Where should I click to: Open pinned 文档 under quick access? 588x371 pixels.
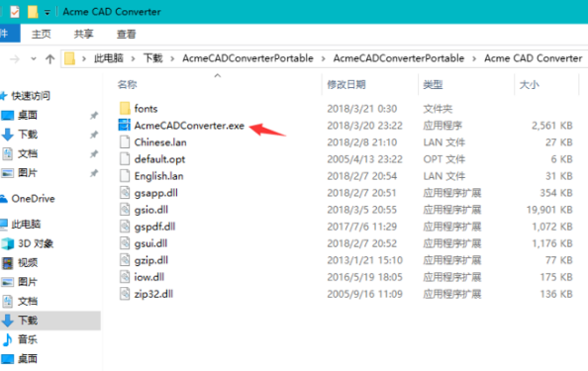28,153
